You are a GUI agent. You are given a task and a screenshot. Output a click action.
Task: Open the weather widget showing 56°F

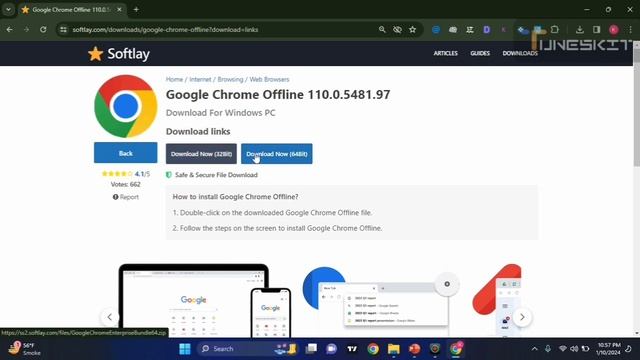(24, 349)
